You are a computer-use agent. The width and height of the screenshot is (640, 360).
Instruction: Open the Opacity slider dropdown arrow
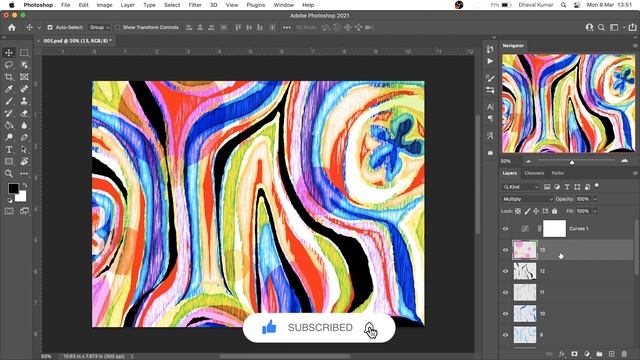(x=595, y=199)
